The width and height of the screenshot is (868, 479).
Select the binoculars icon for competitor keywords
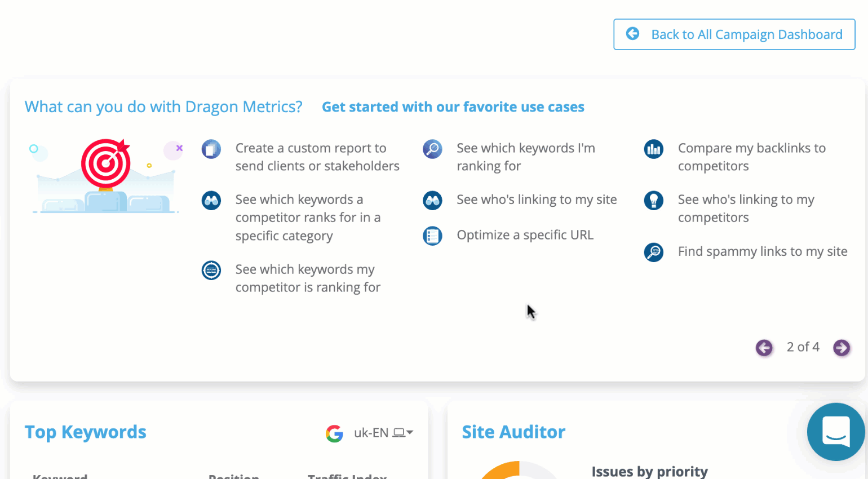[211, 201]
